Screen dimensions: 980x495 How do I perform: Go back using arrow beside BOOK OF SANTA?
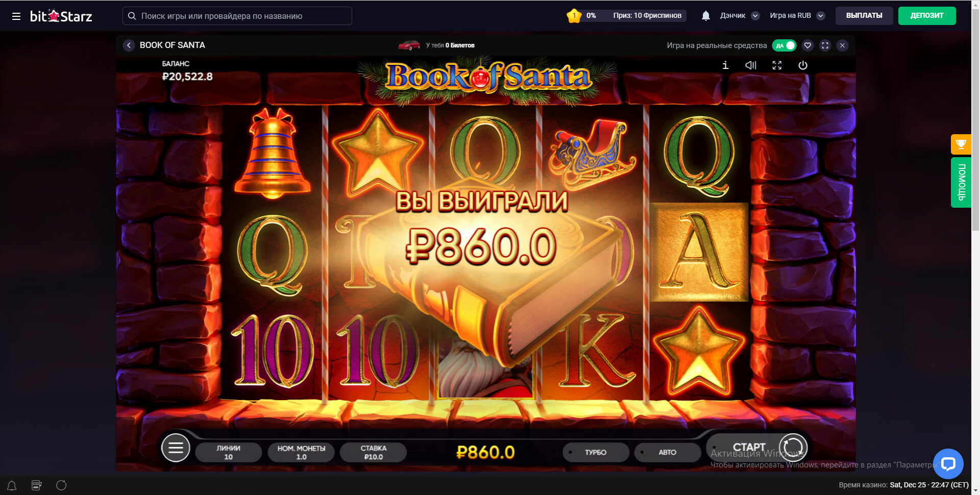(x=129, y=45)
